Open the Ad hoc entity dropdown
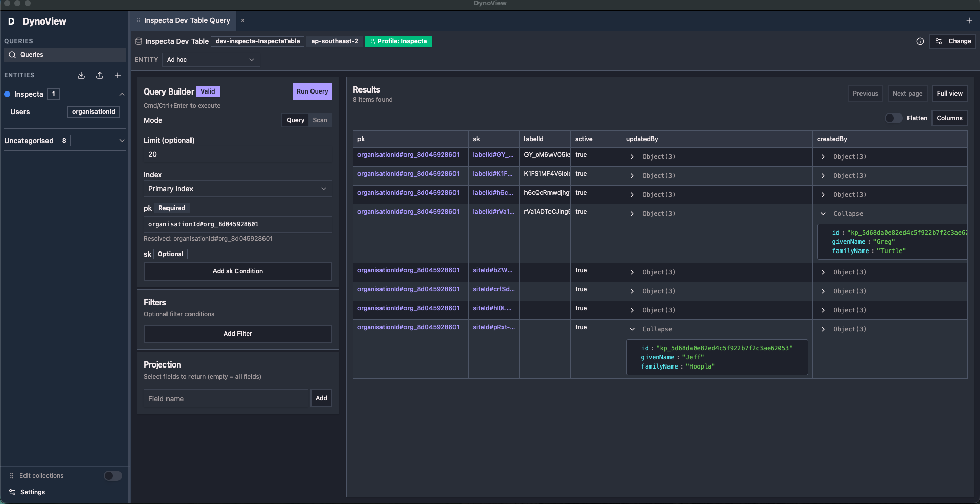 (x=211, y=60)
